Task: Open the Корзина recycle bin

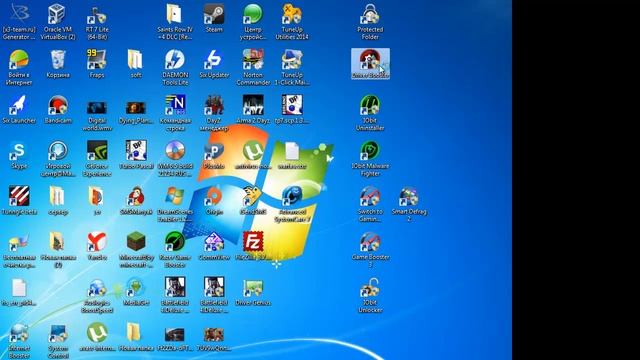Action: click(x=58, y=64)
